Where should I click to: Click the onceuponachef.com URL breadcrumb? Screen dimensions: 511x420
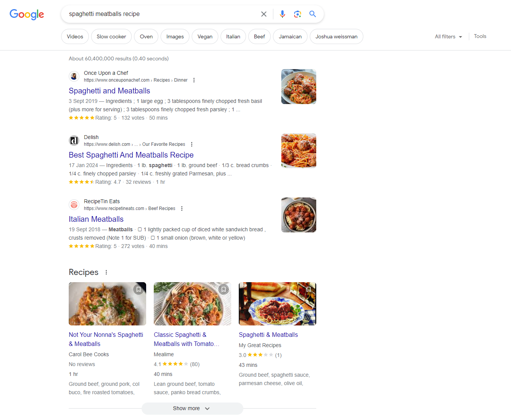pyautogui.click(x=136, y=80)
